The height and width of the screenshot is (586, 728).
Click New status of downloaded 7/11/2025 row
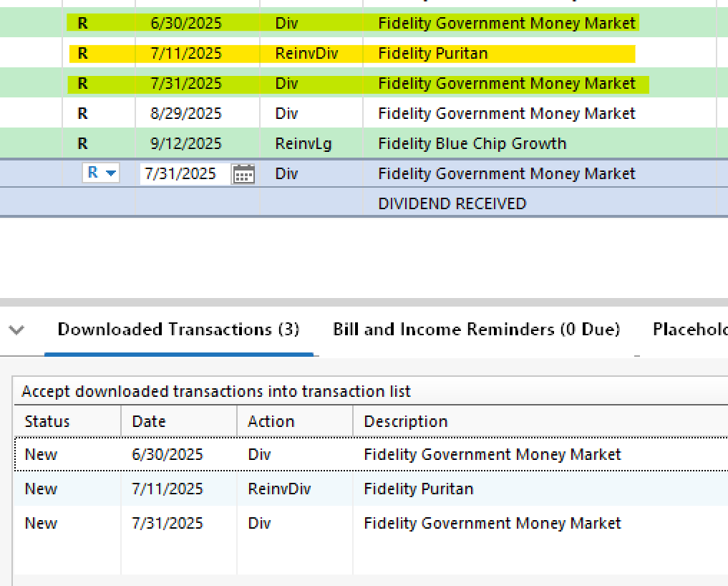(x=41, y=489)
